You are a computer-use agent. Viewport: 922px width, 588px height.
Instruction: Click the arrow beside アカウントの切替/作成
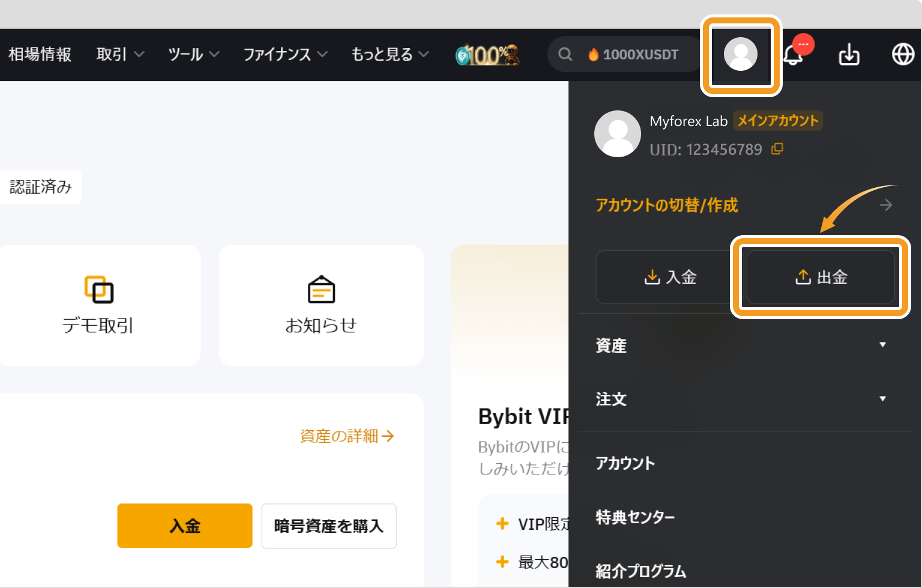point(886,205)
